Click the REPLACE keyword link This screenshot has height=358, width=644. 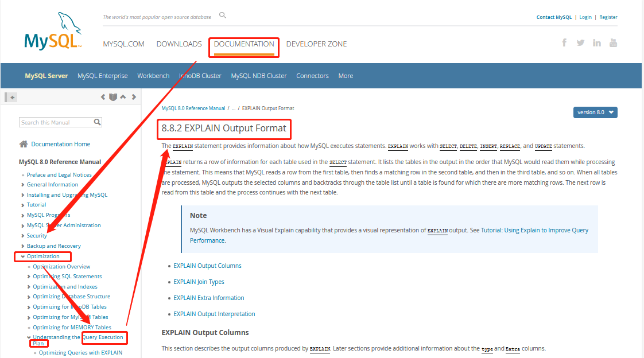tap(510, 146)
